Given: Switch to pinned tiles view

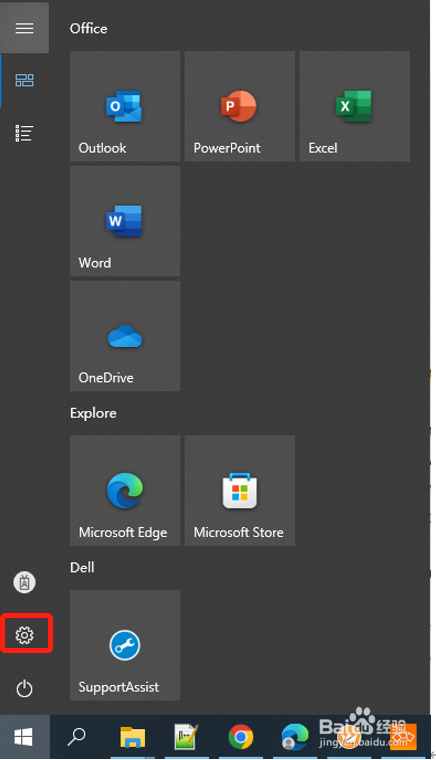Looking at the screenshot, I should pyautogui.click(x=24, y=80).
